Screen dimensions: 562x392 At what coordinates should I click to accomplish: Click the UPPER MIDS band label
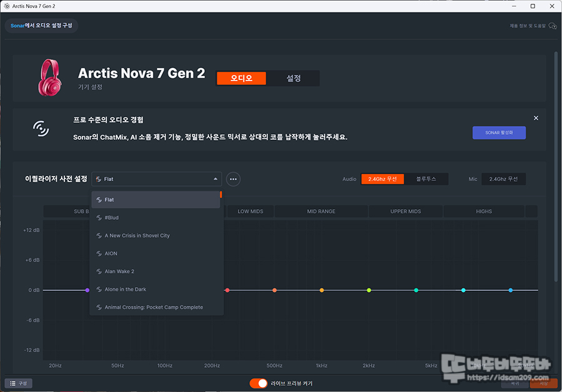tap(406, 212)
